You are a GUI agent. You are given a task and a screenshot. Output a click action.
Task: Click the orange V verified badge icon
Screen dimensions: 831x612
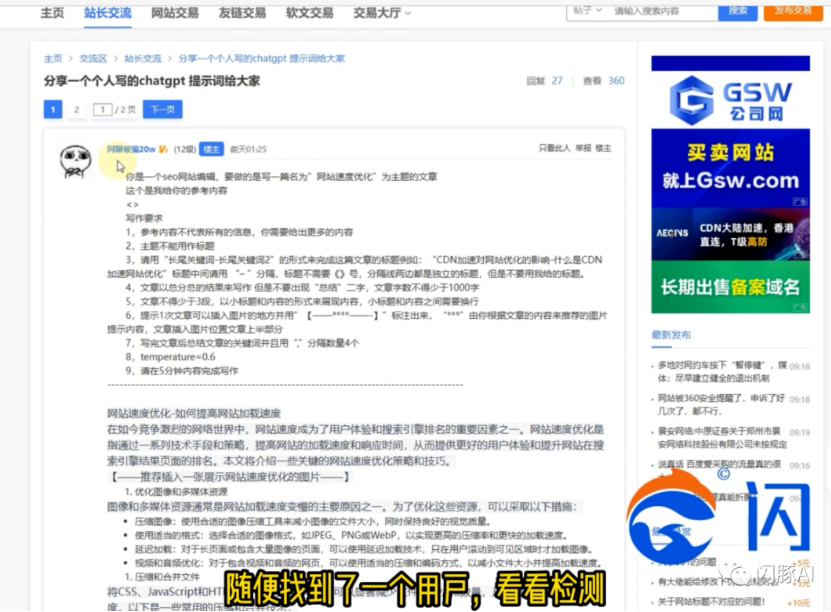pyautogui.click(x=163, y=149)
